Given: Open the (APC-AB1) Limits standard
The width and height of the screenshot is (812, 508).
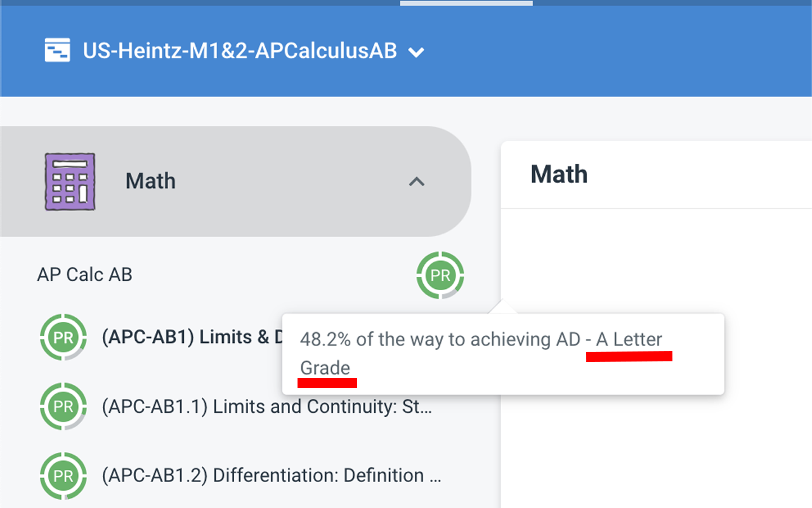Looking at the screenshot, I should [x=190, y=337].
